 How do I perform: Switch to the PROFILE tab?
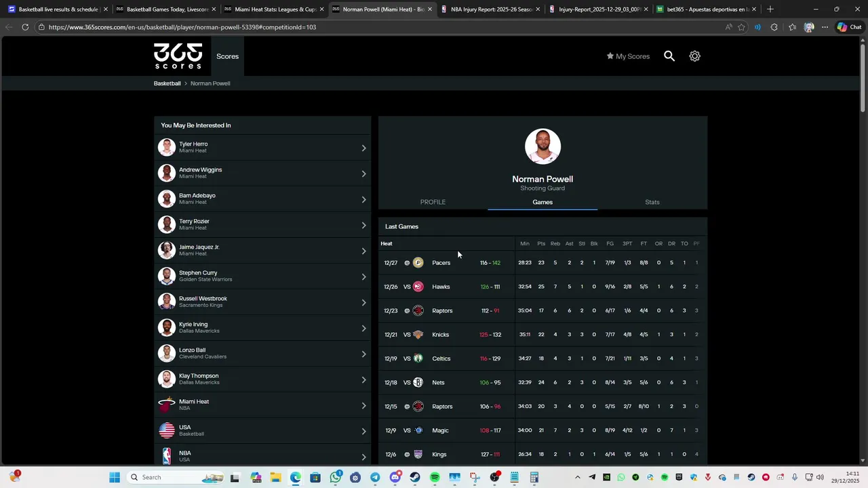[x=433, y=202]
